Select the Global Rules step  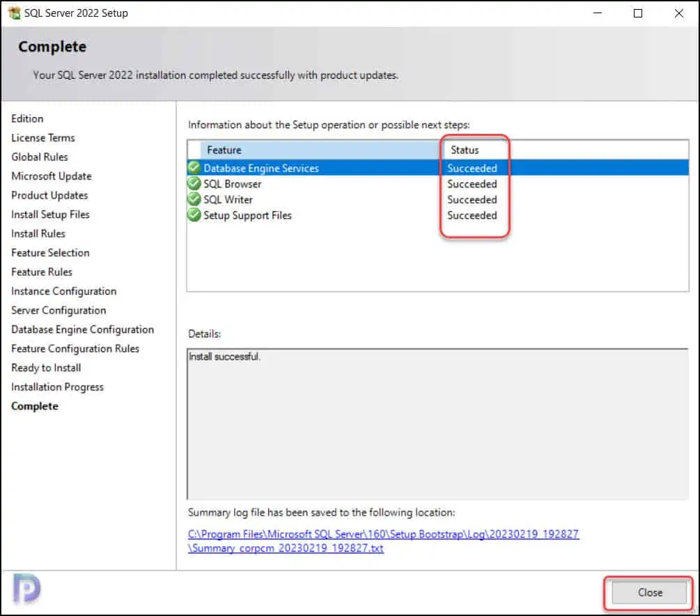click(40, 157)
